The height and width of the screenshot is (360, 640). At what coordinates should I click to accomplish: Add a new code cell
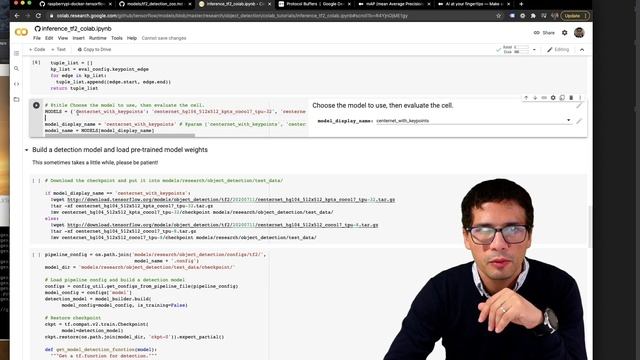tap(37, 49)
